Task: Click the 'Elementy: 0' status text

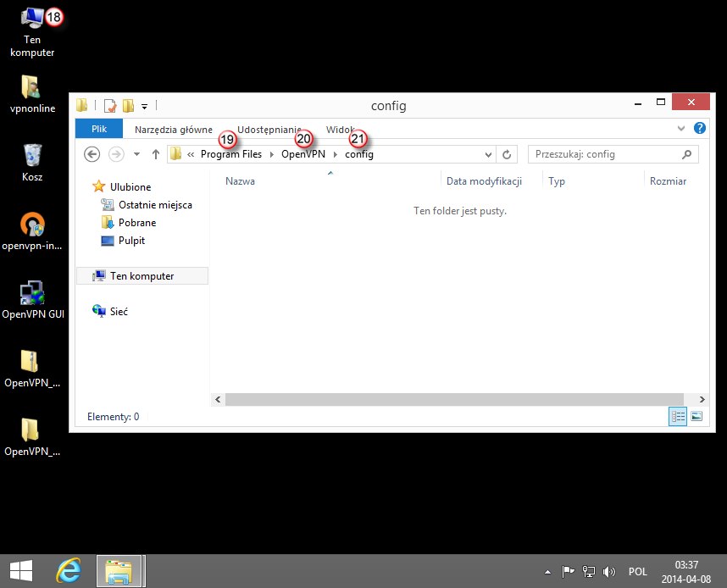Action: pos(114,416)
